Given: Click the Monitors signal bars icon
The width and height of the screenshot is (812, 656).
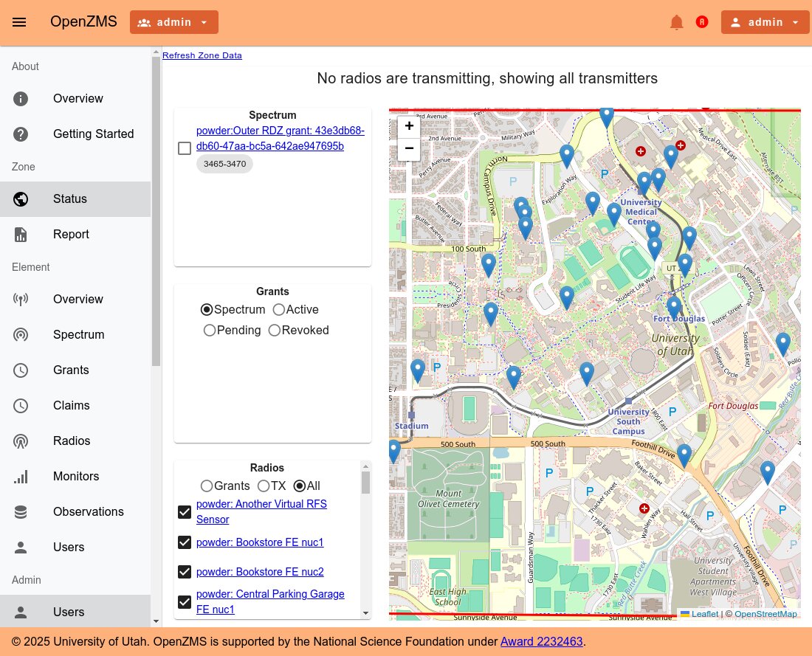Looking at the screenshot, I should pyautogui.click(x=21, y=477).
